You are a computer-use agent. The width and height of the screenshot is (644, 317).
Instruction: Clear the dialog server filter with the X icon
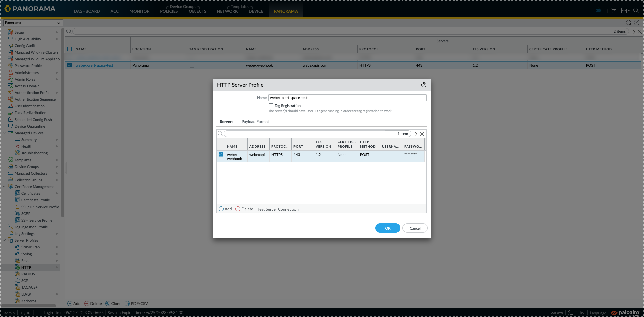tap(422, 134)
